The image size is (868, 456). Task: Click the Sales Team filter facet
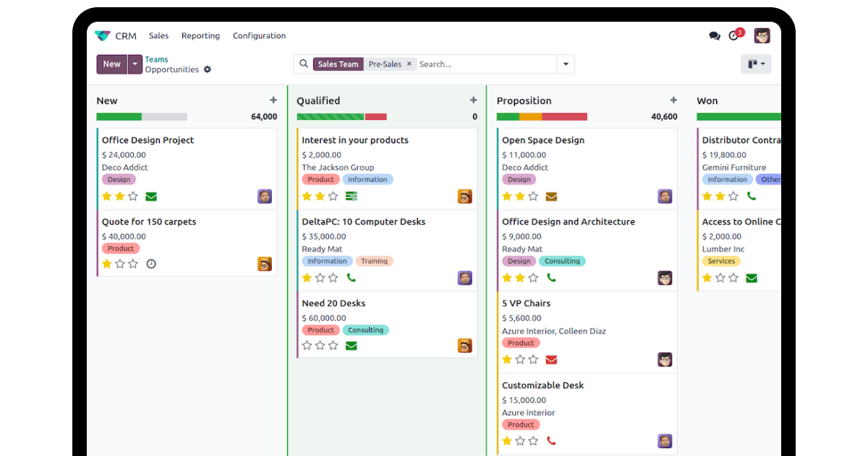(x=338, y=64)
